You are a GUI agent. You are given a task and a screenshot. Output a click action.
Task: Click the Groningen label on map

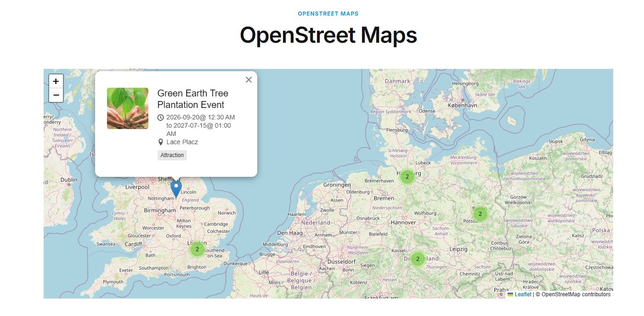click(x=337, y=185)
